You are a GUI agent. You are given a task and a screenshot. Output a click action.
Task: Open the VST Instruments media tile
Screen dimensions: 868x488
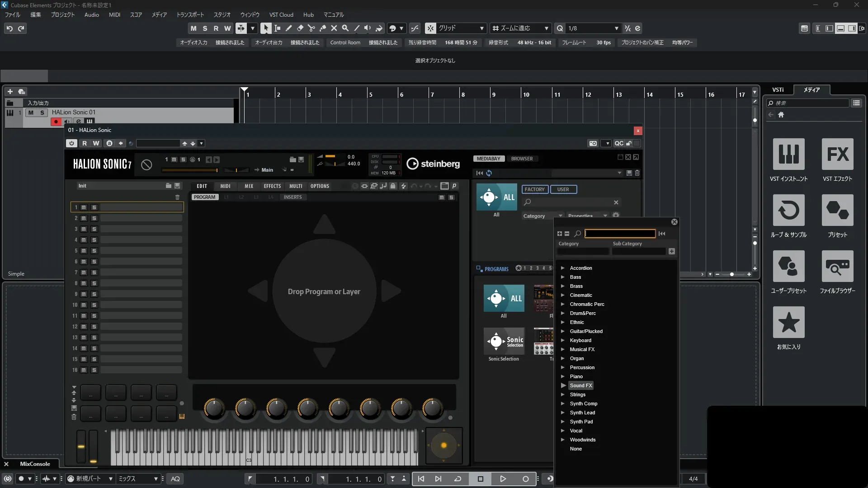pos(788,155)
